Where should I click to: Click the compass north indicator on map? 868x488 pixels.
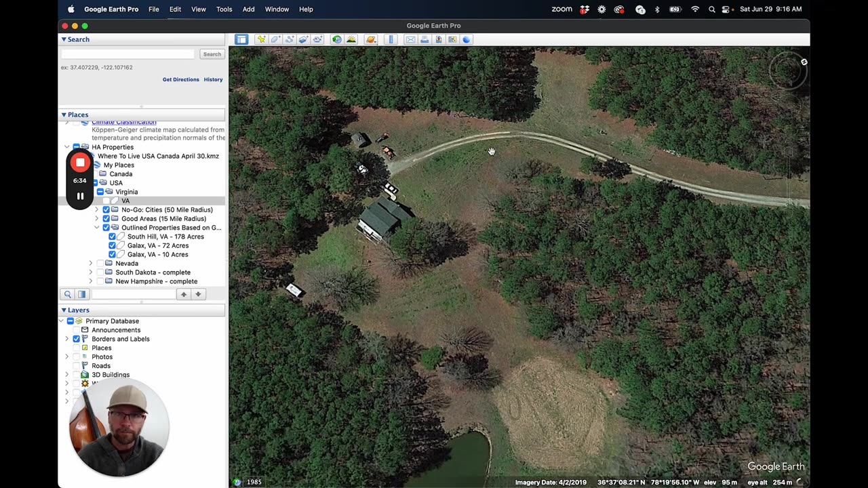coord(804,62)
